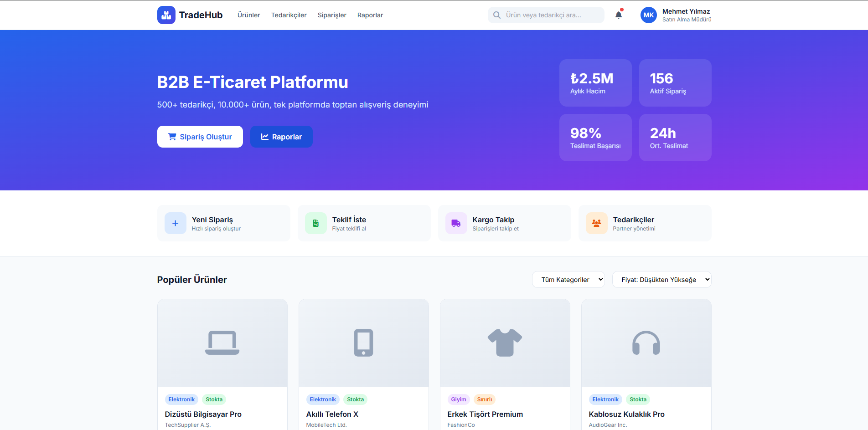Image resolution: width=868 pixels, height=430 pixels.
Task: Click the FashionCo supplier name
Action: pos(461,425)
